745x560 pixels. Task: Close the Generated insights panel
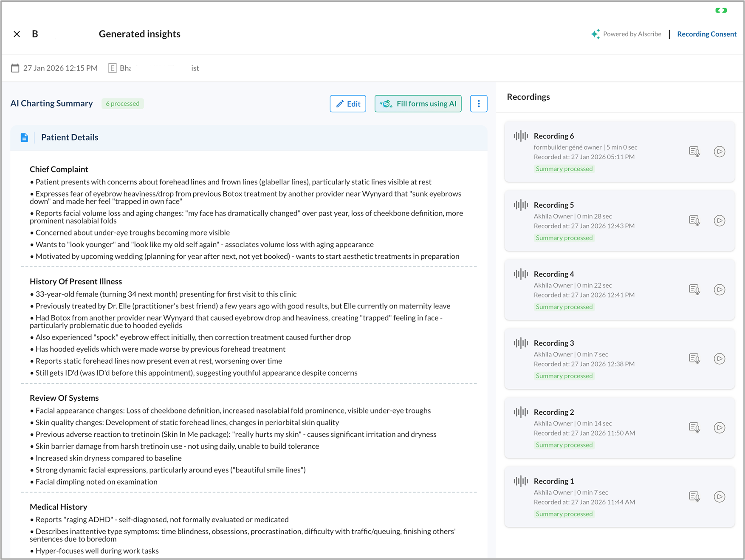(x=17, y=34)
